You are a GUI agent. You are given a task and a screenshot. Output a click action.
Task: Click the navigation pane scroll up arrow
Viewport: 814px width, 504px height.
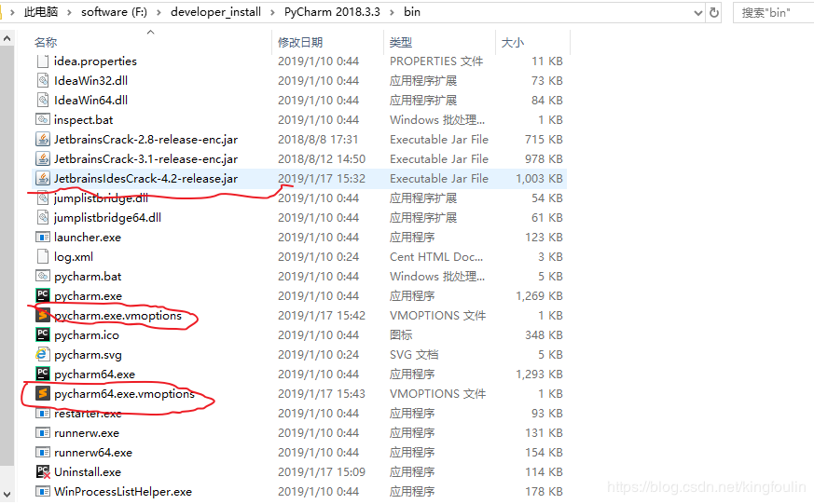[7, 38]
